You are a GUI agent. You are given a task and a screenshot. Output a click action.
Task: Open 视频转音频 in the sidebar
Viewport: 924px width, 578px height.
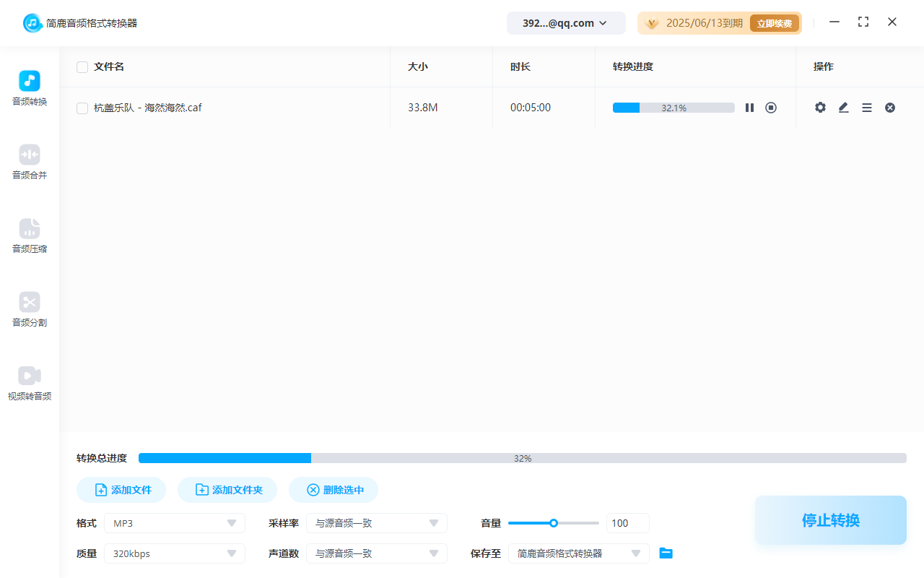30,383
